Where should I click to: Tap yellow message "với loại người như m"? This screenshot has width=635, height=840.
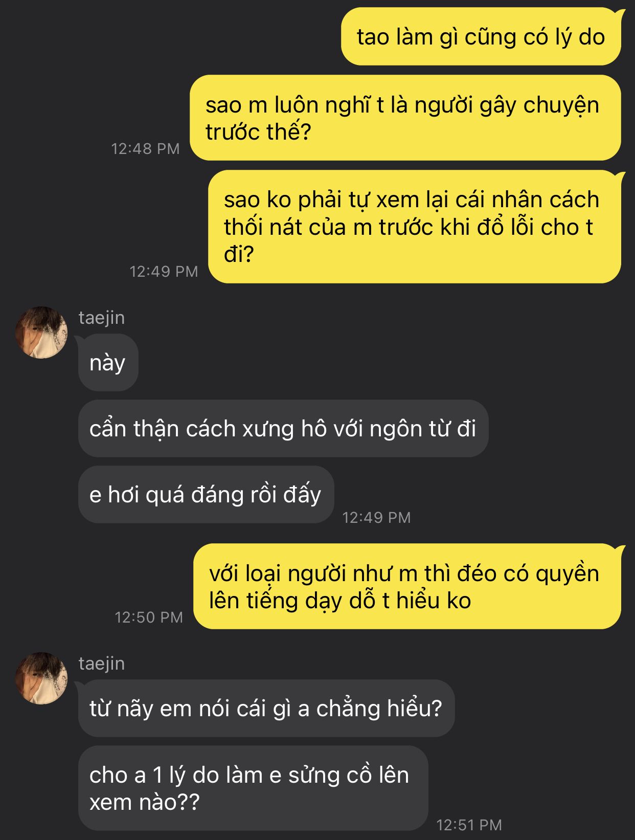point(407,586)
